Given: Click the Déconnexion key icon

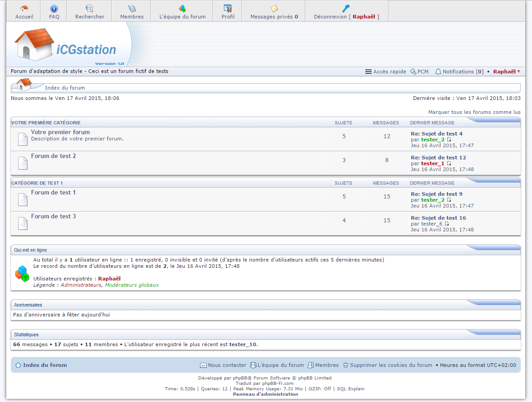Looking at the screenshot, I should 346,9.
